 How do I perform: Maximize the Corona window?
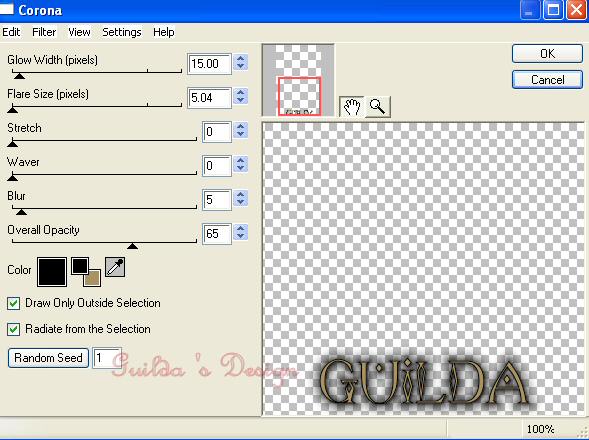point(553,9)
